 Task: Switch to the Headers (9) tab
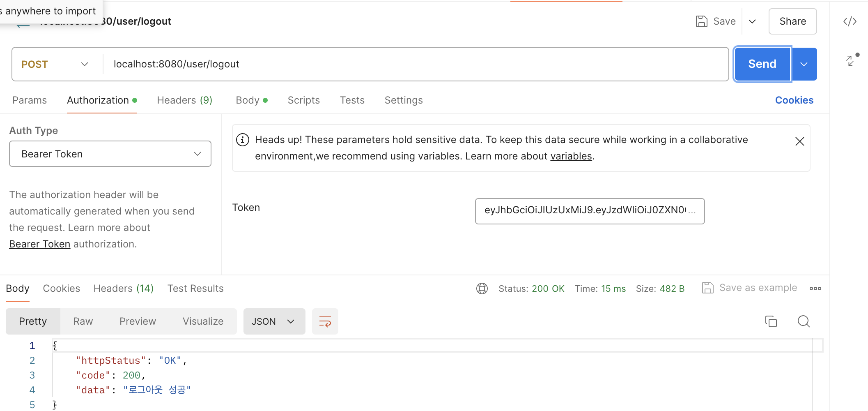point(184,100)
